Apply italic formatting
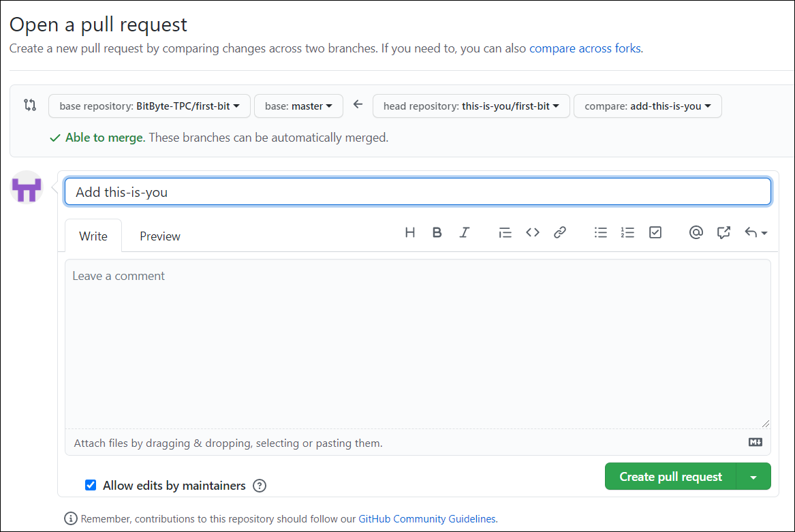 point(464,232)
